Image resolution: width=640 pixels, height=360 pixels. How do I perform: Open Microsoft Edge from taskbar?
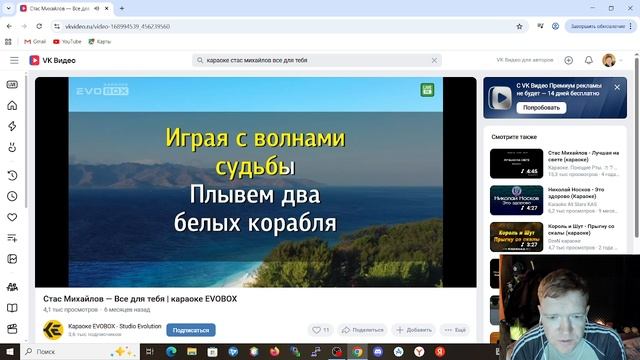pos(171,351)
